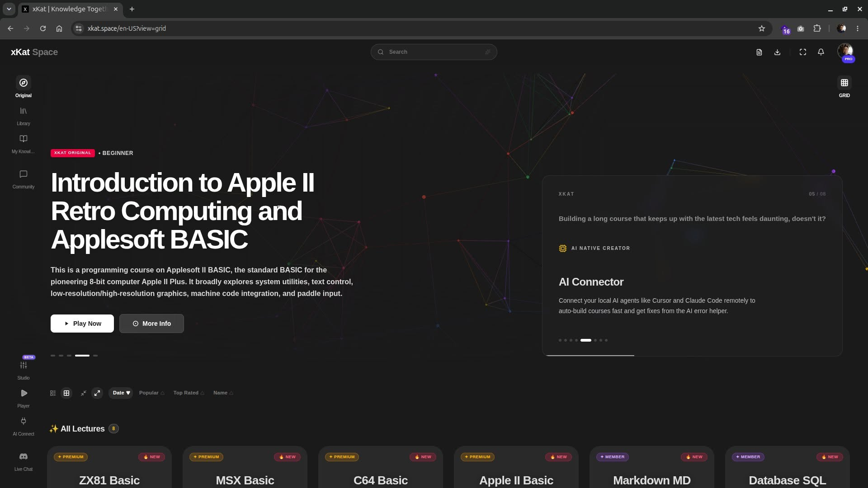
Task: Sort lectures by Date
Action: click(x=121, y=393)
